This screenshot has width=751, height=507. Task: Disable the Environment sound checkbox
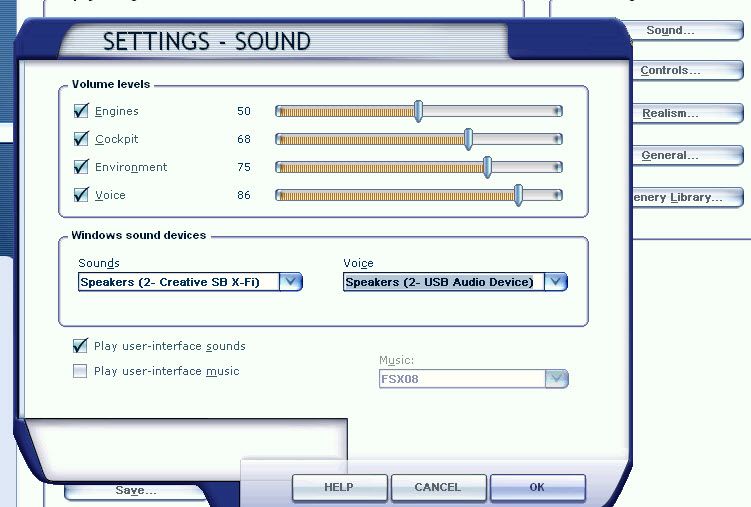tap(81, 167)
